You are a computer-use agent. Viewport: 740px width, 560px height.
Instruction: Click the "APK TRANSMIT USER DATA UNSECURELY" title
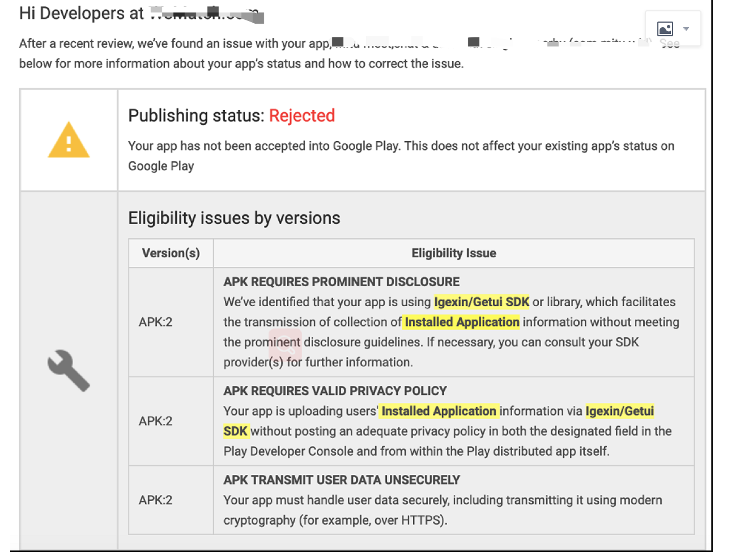(342, 480)
